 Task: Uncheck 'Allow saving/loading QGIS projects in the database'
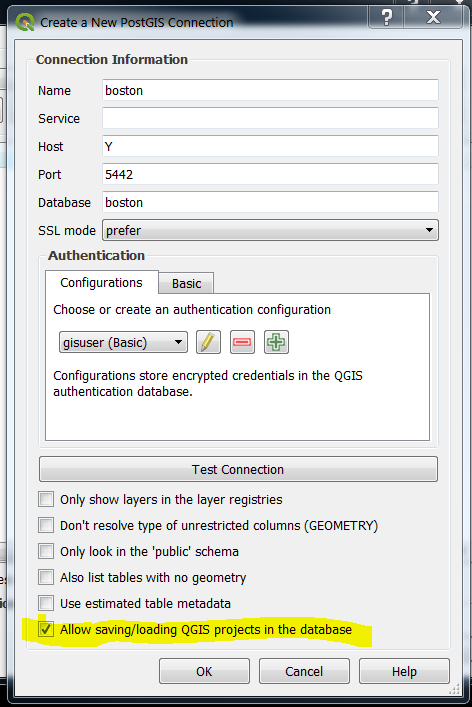point(46,629)
